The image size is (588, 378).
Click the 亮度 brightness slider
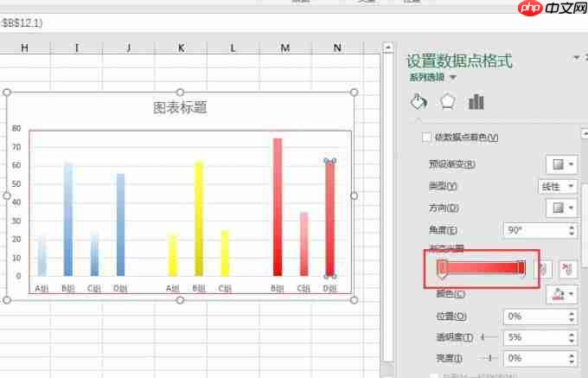(489, 358)
